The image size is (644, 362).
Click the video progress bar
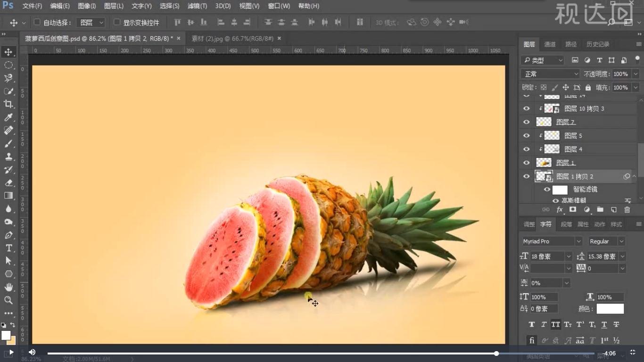(321, 353)
